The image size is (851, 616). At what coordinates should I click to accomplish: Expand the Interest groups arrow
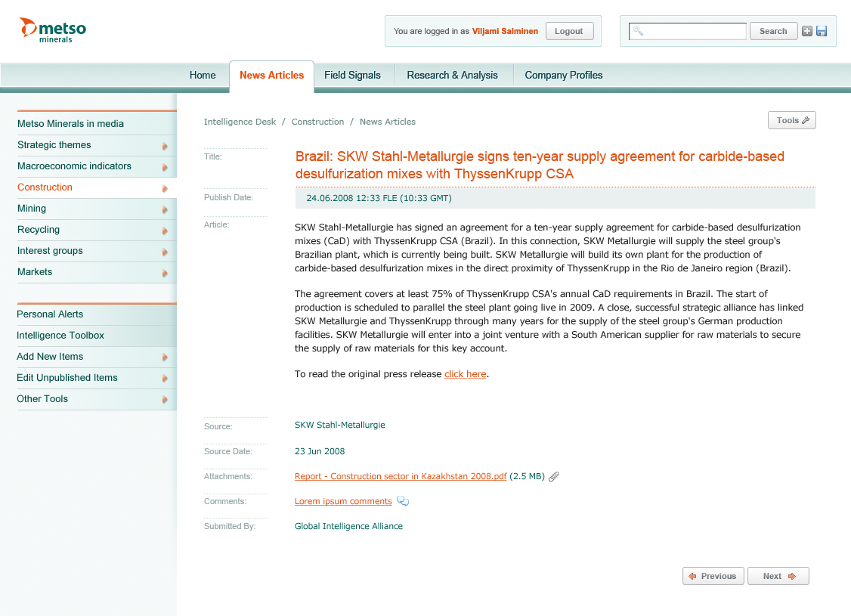pos(165,252)
